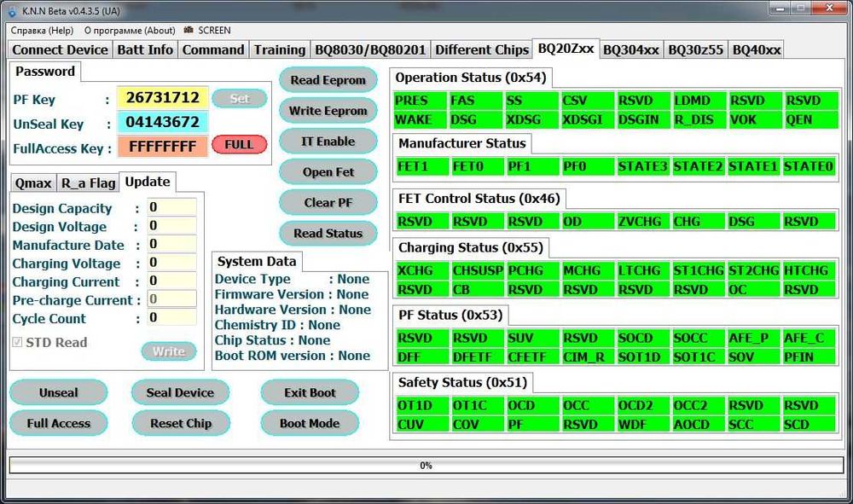The width and height of the screenshot is (853, 504).
Task: Click the Design Capacity value field
Action: pos(172,207)
